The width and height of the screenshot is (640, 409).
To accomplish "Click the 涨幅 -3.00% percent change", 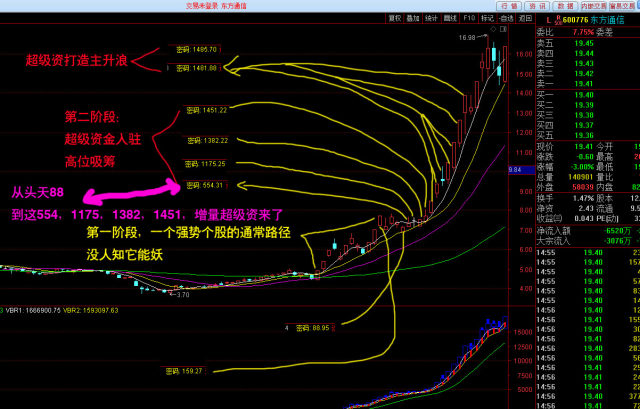I will click(x=582, y=167).
